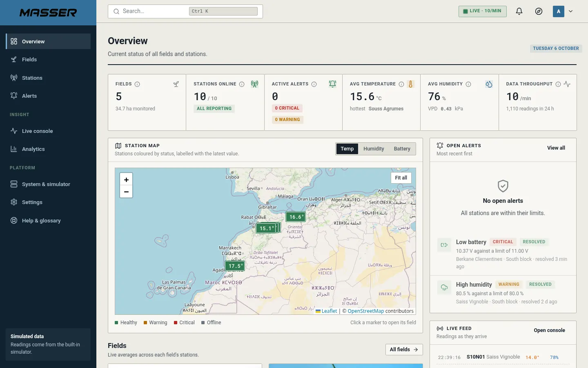Click the bell icon on Active Alerts card
The image size is (588, 368).
pos(333,84)
